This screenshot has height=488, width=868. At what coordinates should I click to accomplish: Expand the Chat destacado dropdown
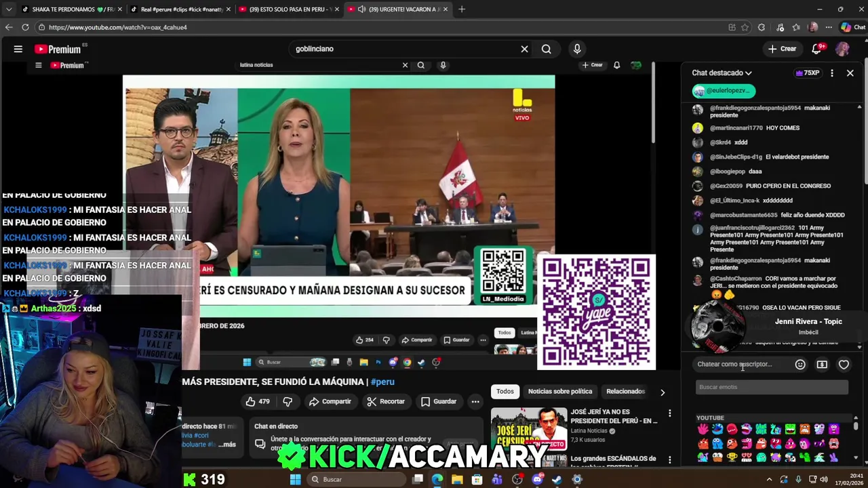tap(722, 73)
